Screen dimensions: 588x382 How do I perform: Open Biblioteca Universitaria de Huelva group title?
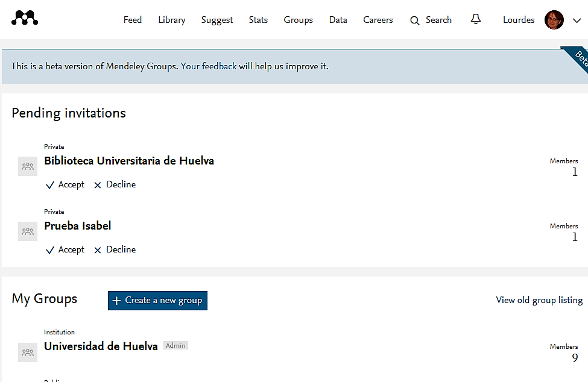[129, 161]
